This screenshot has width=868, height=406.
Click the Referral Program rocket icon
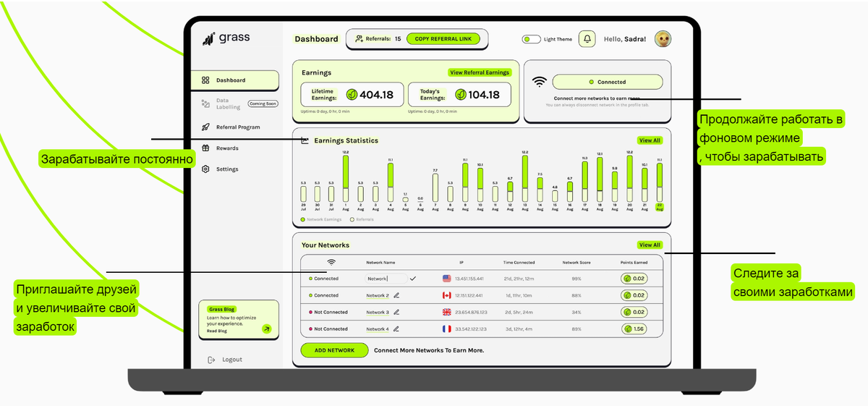pyautogui.click(x=205, y=127)
